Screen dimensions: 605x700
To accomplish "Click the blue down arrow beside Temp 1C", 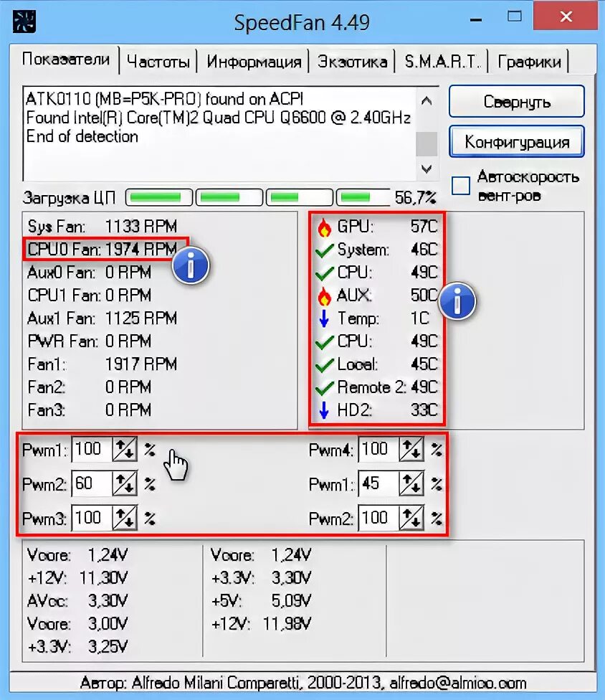I will (x=324, y=318).
